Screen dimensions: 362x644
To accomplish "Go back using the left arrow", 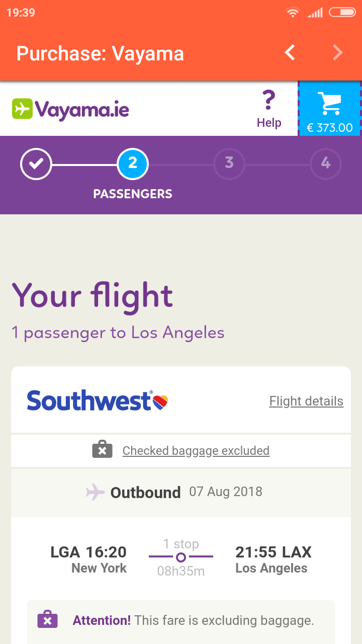I will 290,52.
